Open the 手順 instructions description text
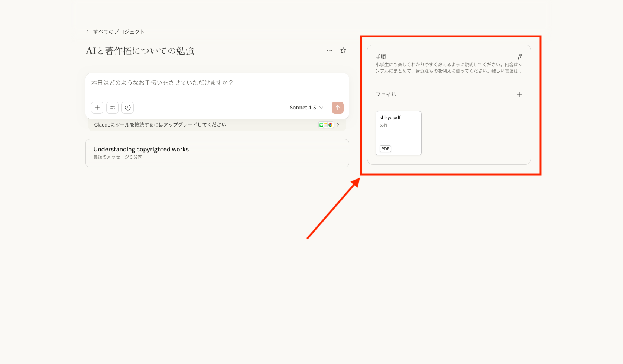623x364 pixels. click(449, 68)
